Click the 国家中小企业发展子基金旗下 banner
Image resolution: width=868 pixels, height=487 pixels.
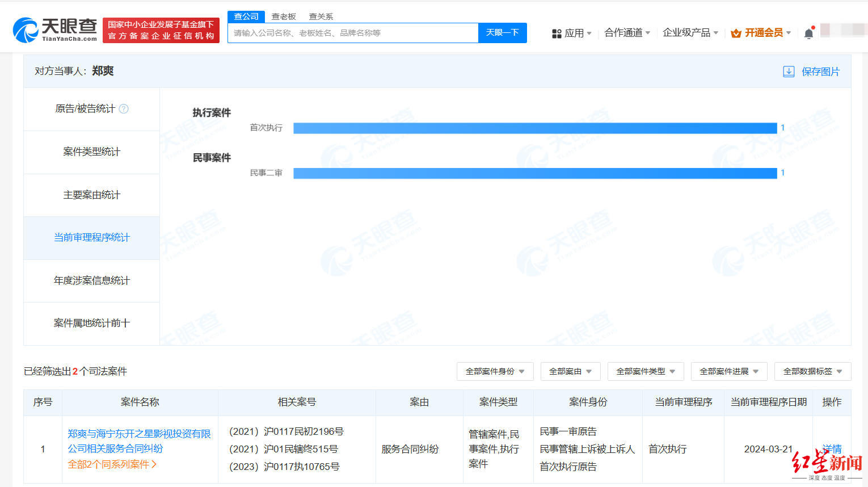click(161, 30)
